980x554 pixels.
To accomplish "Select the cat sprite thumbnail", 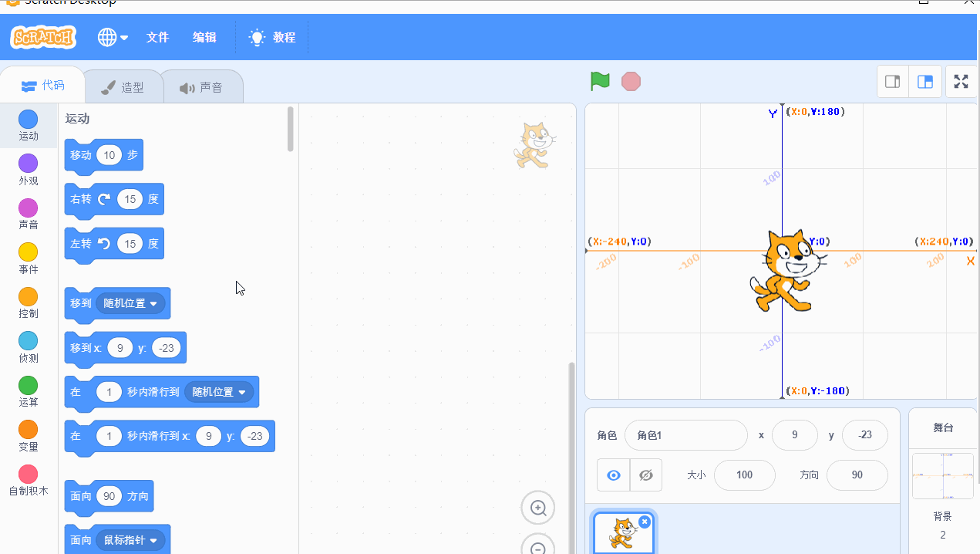I will coord(623,534).
